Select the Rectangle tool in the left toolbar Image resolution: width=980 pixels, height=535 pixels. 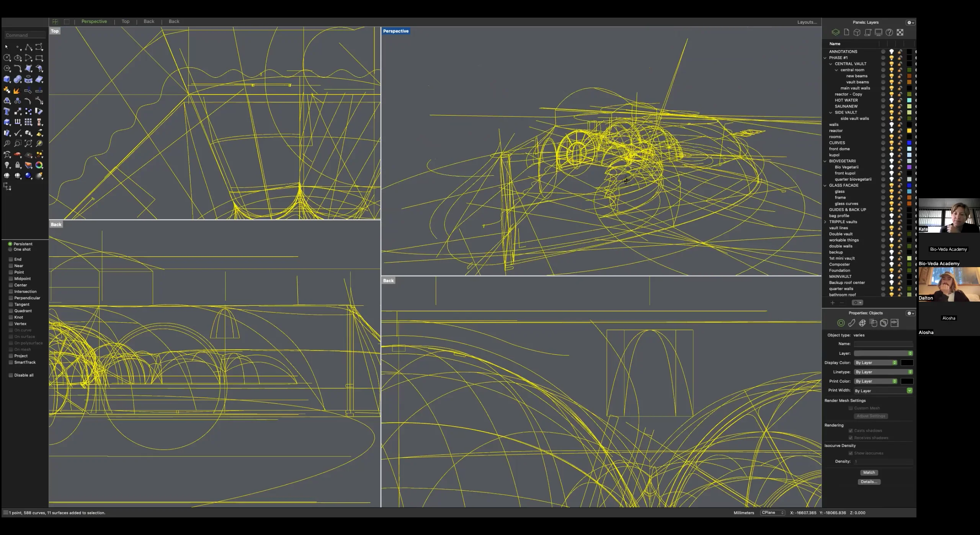(39, 58)
